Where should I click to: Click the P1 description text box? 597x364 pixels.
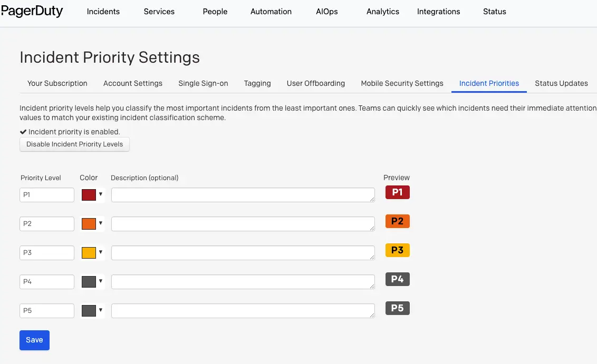(x=243, y=195)
